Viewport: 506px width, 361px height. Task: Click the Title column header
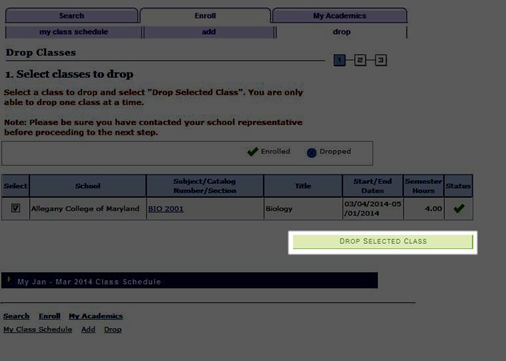(x=303, y=186)
